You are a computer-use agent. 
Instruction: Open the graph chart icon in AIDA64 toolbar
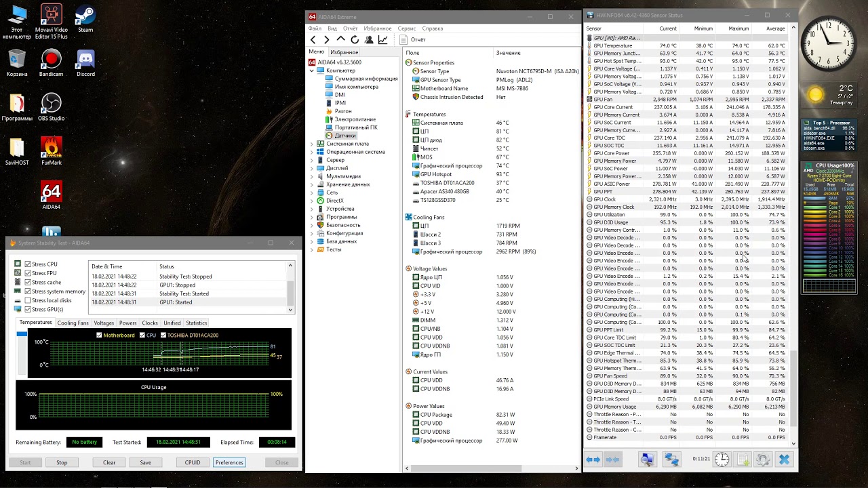pos(383,40)
